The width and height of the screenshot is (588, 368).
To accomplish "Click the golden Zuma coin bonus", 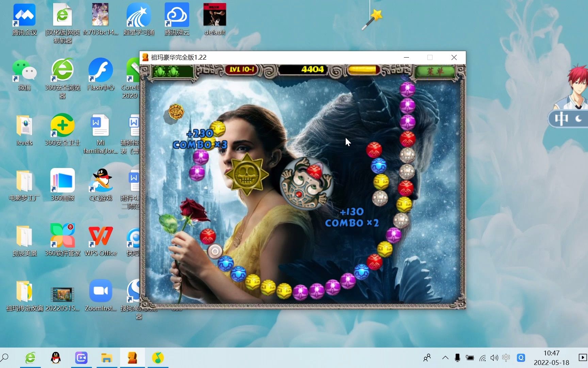I will (176, 112).
